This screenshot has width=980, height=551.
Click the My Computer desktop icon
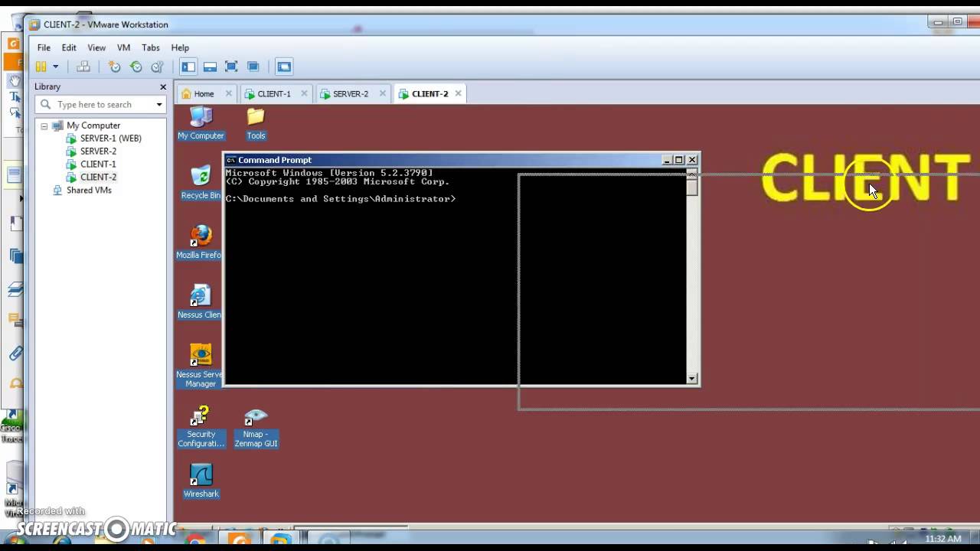coord(201,123)
